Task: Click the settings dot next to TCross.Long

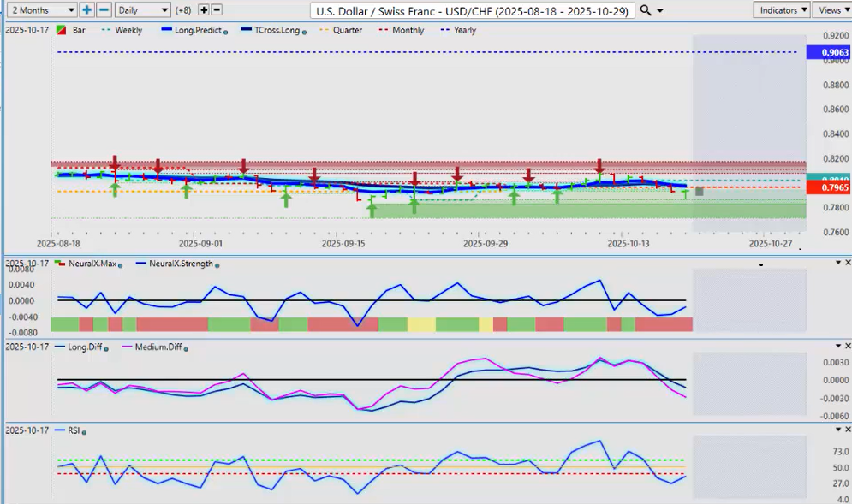Action: click(x=304, y=31)
